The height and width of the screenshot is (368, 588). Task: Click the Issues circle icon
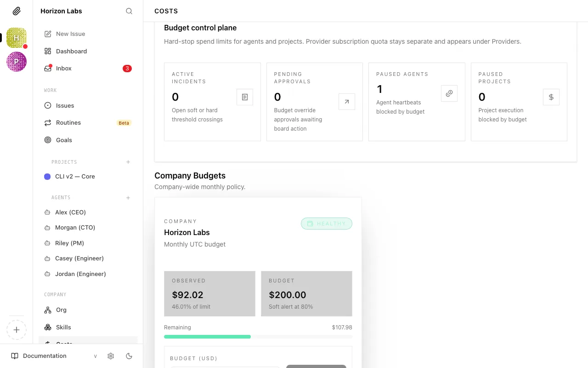tap(48, 105)
